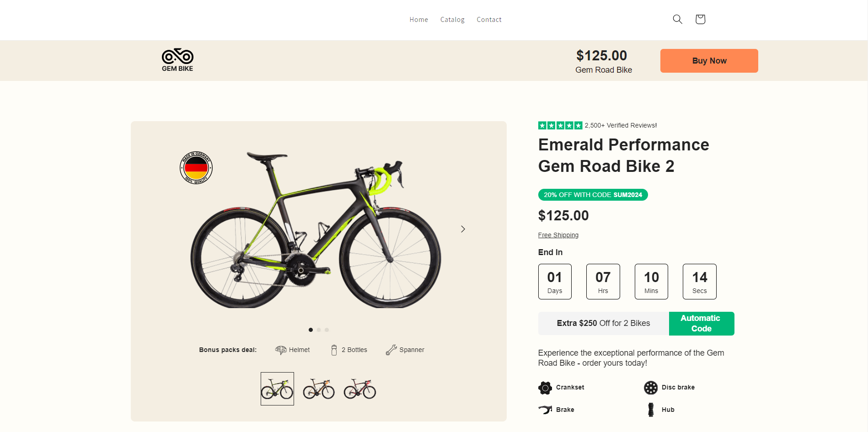
Task: Select the red bike thumbnail
Action: [360, 389]
